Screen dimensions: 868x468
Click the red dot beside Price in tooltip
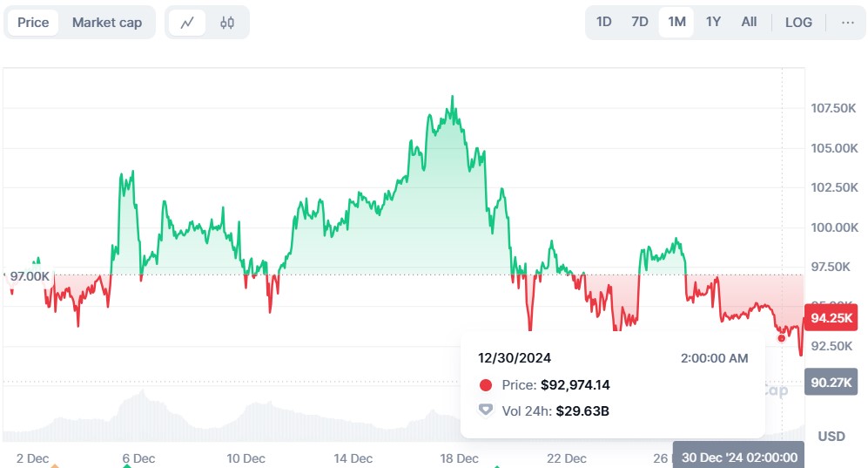[486, 384]
